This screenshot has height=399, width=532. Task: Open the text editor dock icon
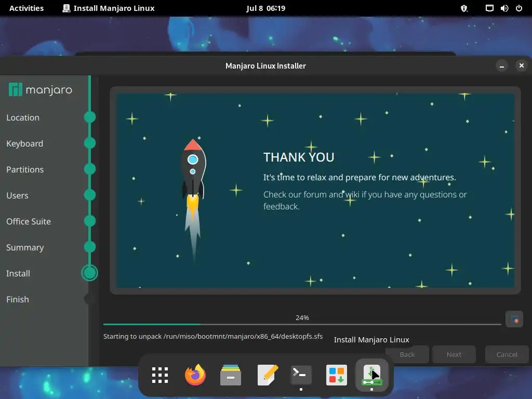(268, 375)
